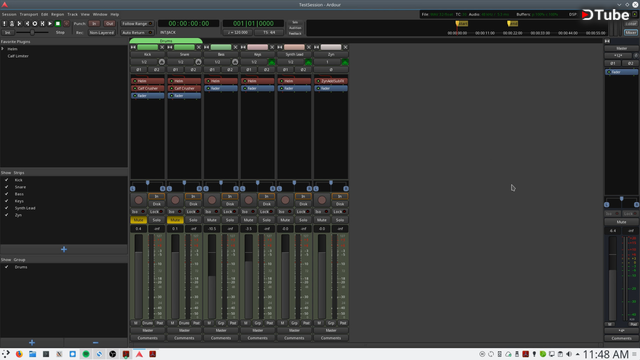
Task: Open the Session menu
Action: (9, 14)
